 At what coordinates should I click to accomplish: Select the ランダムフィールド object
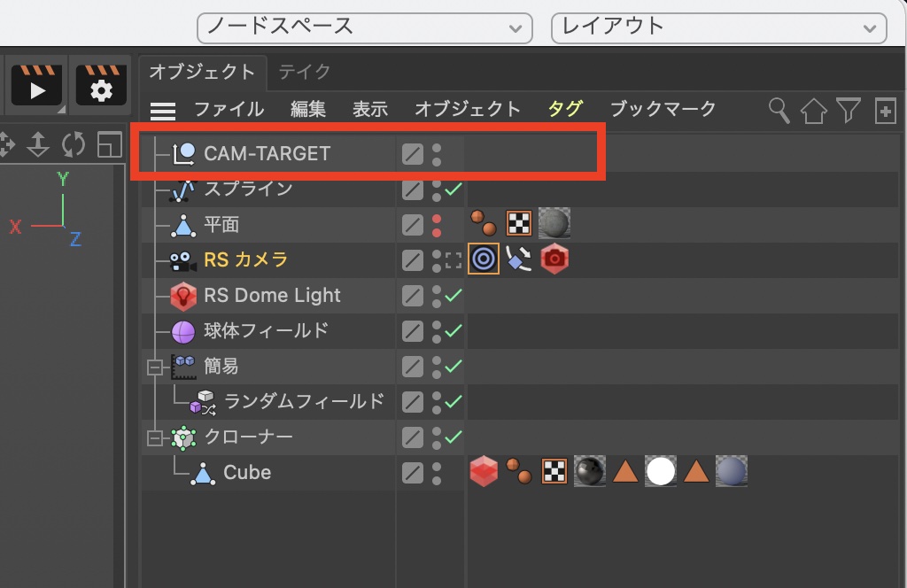click(x=304, y=401)
